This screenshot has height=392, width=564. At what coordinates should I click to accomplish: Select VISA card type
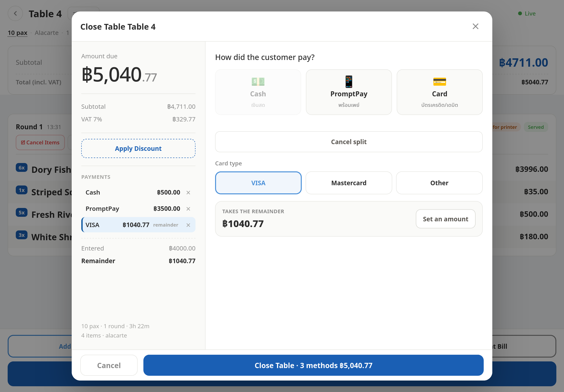tap(258, 183)
